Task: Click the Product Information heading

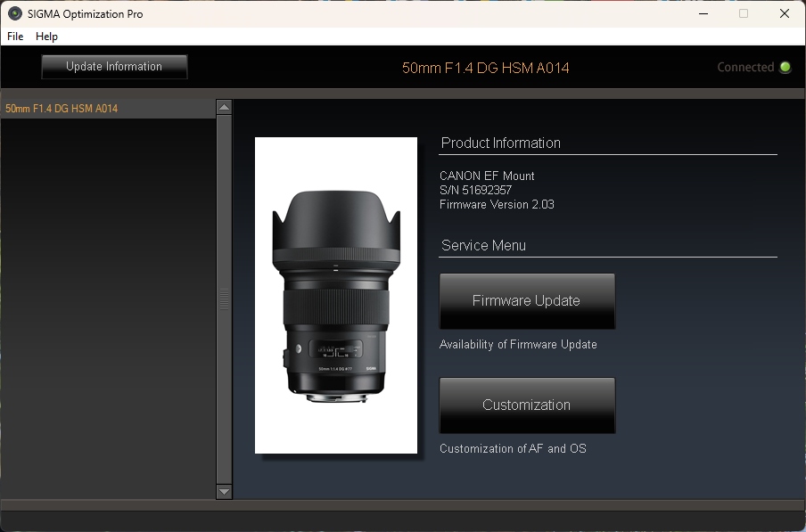Action: [x=499, y=143]
